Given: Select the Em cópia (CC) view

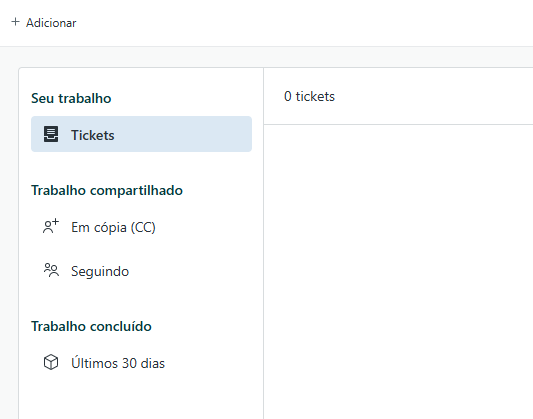Looking at the screenshot, I should click(x=141, y=227).
